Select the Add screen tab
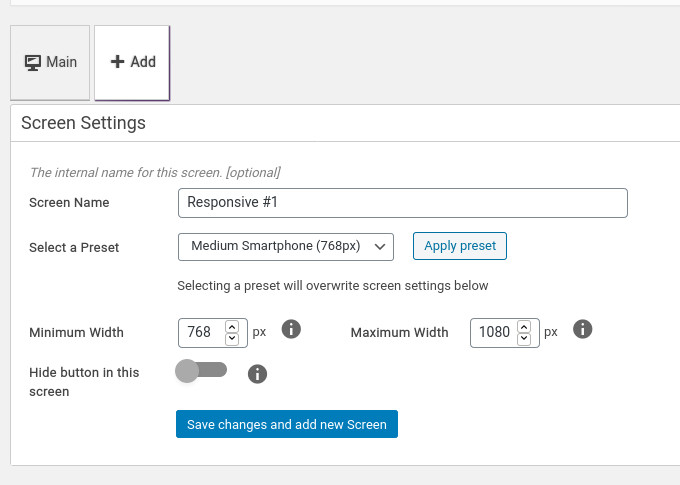Image resolution: width=680 pixels, height=485 pixels. (132, 63)
